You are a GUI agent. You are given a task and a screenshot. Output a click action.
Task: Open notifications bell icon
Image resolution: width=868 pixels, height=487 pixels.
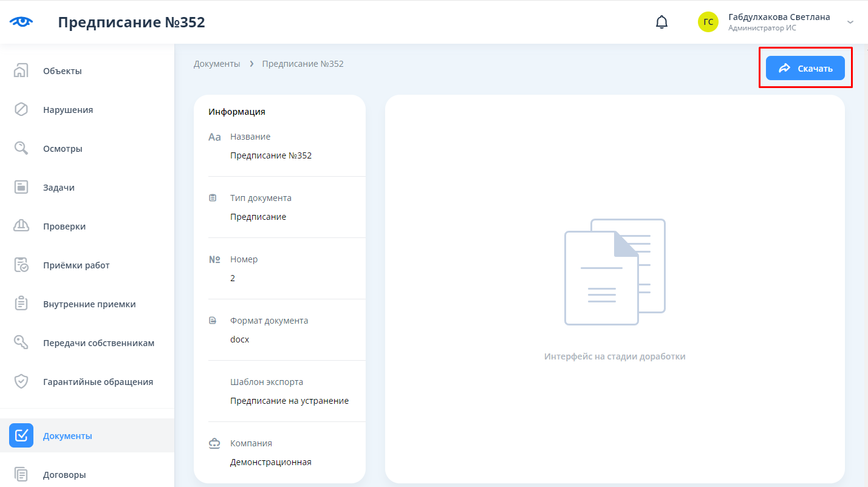pyautogui.click(x=661, y=22)
